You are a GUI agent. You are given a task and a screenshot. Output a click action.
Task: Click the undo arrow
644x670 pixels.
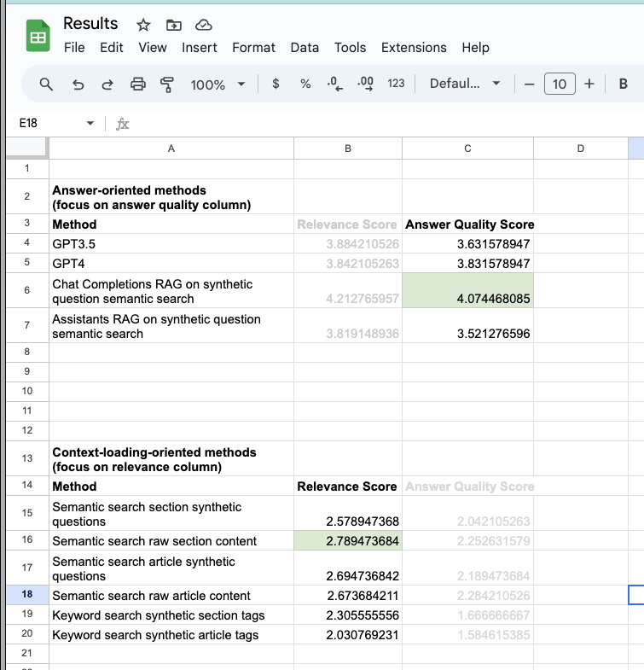(78, 84)
